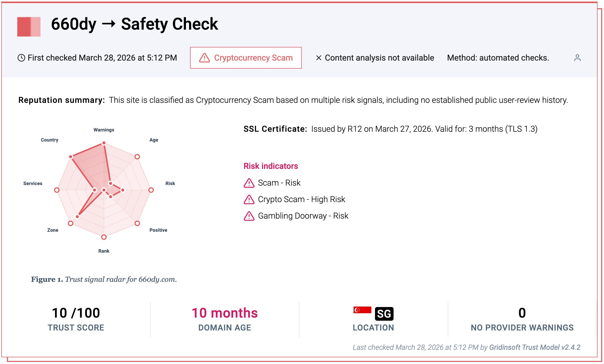The width and height of the screenshot is (604, 364).
Task: Click the clock icon beside First checked
Action: tap(21, 58)
